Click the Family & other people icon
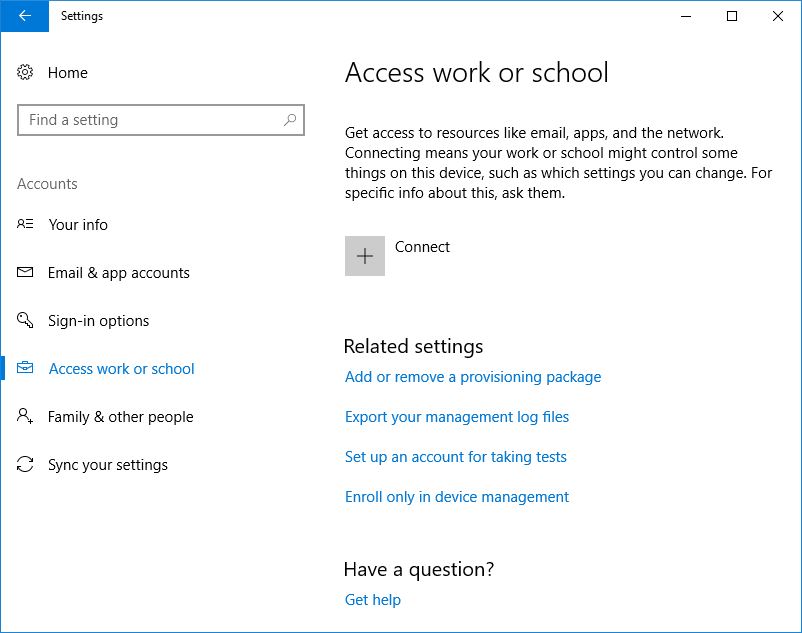Image resolution: width=802 pixels, height=633 pixels. point(25,417)
